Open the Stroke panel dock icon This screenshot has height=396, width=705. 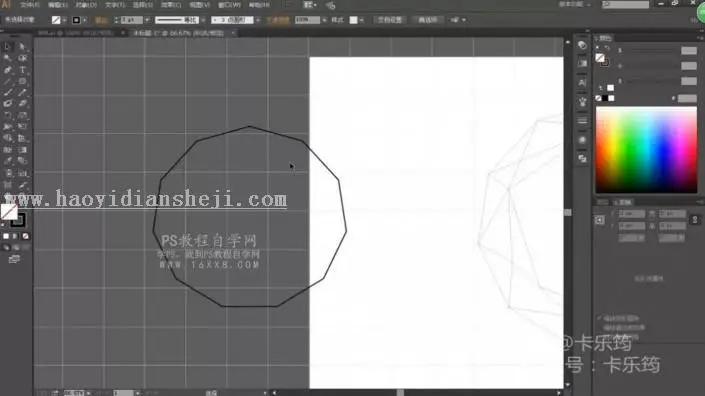click(x=582, y=121)
